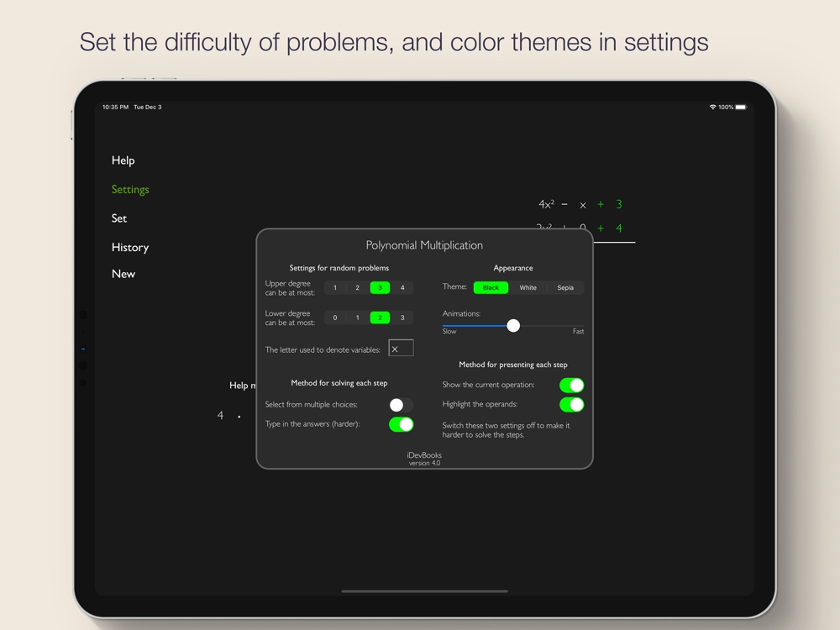Click the Appearance section heading

pos(512,268)
